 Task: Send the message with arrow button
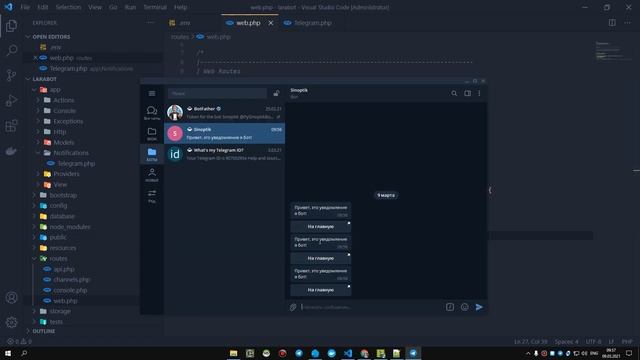click(x=479, y=307)
